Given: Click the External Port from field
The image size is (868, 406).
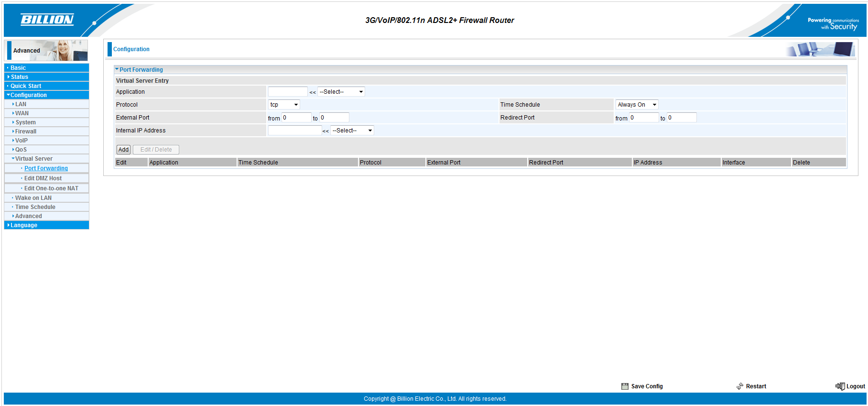Looking at the screenshot, I should (x=296, y=118).
